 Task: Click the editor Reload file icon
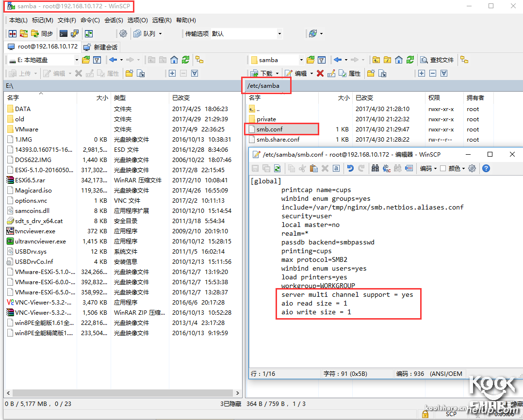coord(277,168)
